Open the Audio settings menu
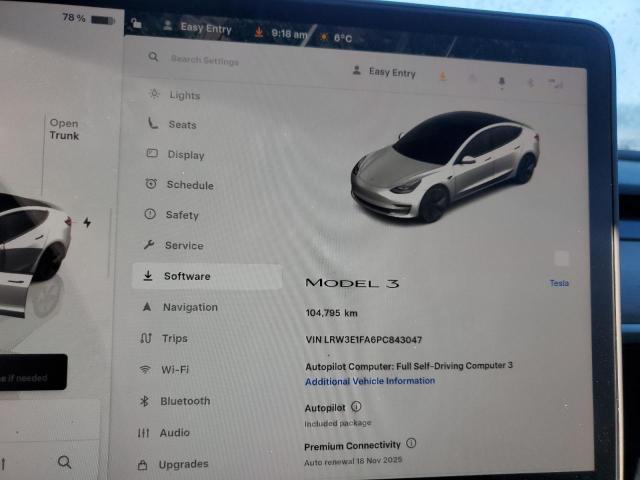 pos(163,432)
